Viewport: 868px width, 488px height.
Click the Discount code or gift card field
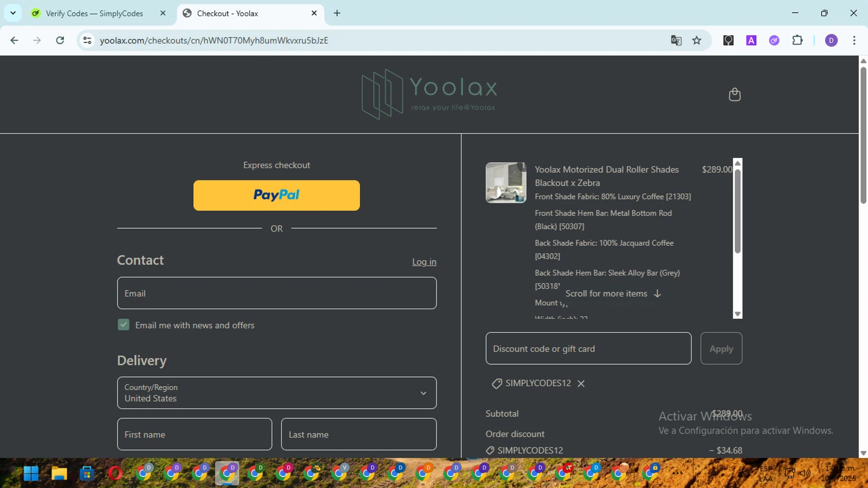pos(589,348)
